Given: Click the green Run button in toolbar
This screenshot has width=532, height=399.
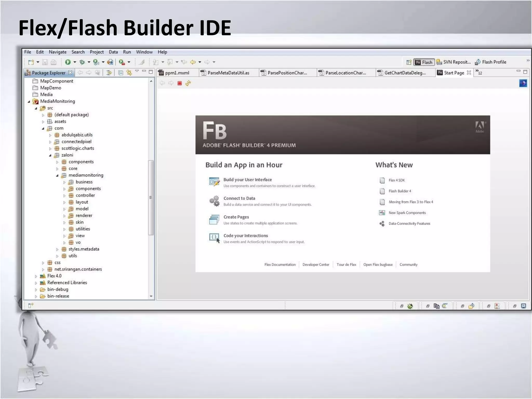Looking at the screenshot, I should pos(68,62).
